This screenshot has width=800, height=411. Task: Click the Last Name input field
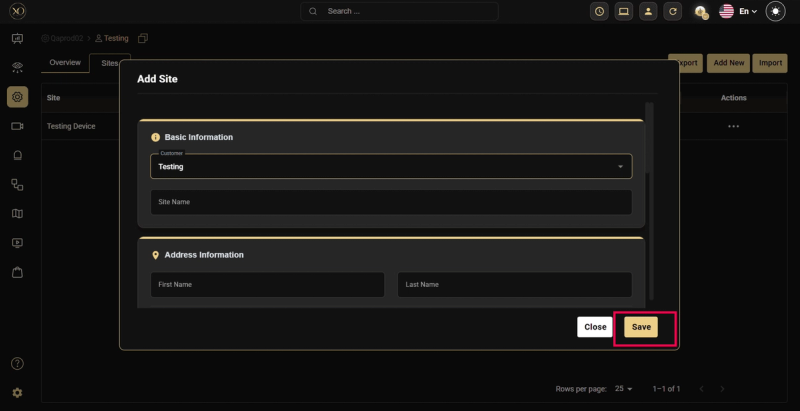(x=515, y=285)
